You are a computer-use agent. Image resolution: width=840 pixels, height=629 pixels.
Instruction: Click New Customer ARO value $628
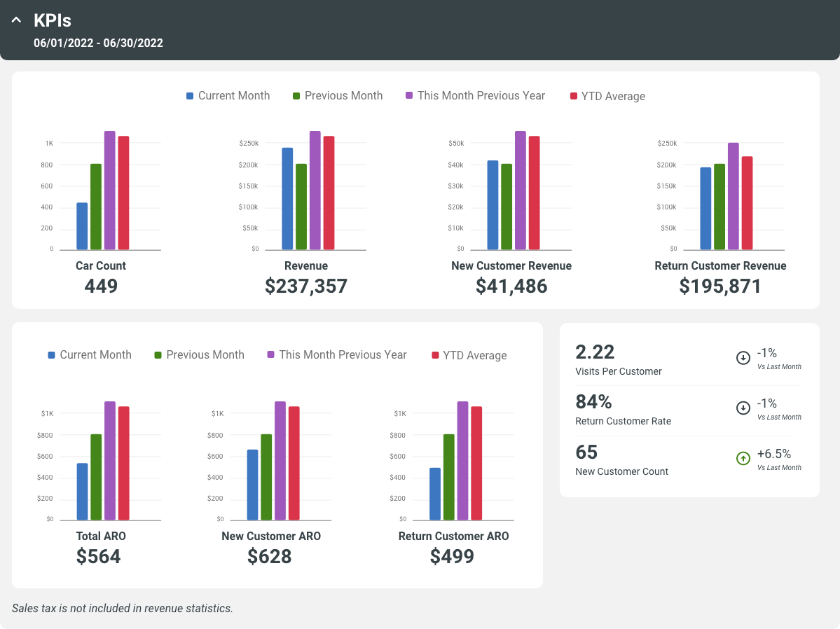tap(270, 556)
